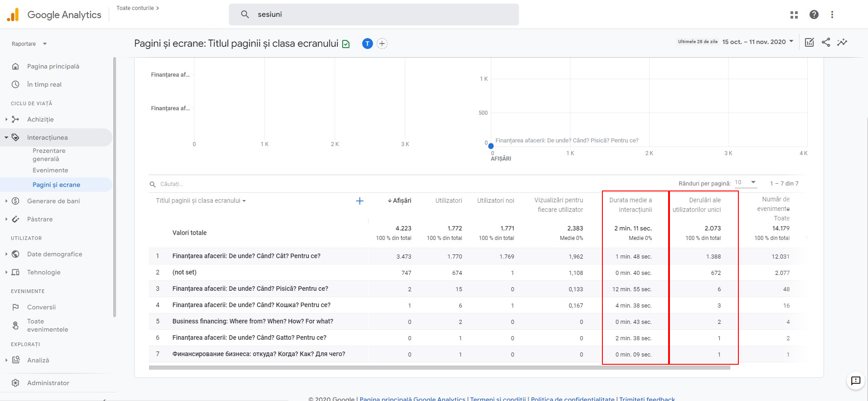
Task: Click the blue plus to add dimension
Action: tap(359, 201)
